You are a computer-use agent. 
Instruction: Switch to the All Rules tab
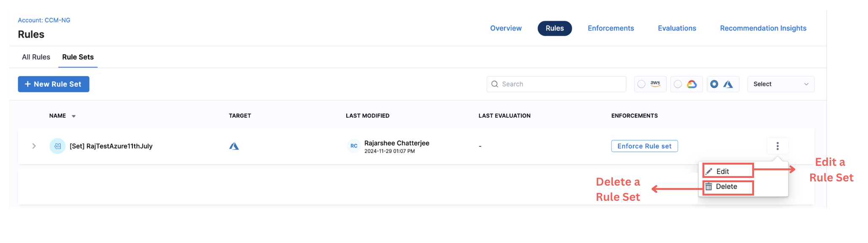[x=36, y=57]
